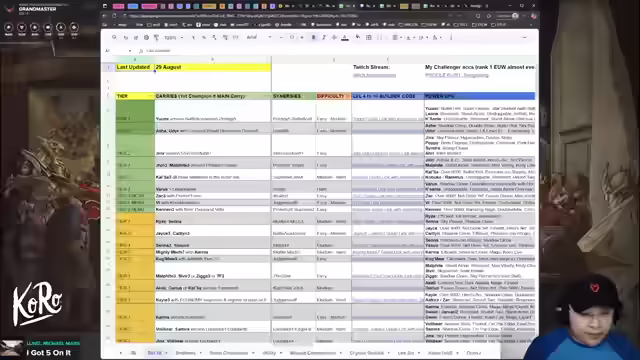Click the Twitch Stream link

[x=374, y=76]
